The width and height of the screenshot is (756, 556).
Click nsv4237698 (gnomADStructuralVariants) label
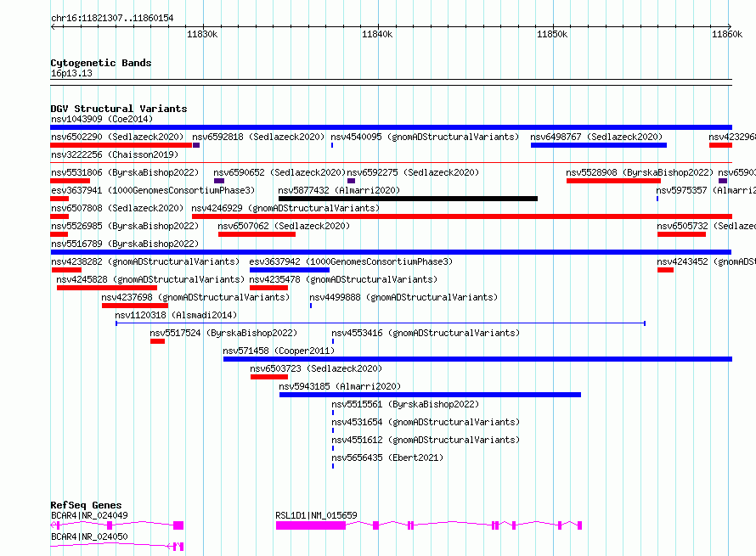(195, 297)
